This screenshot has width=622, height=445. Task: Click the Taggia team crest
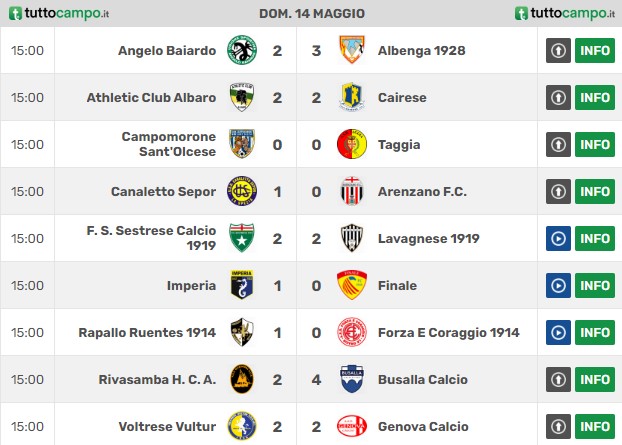pyautogui.click(x=351, y=144)
